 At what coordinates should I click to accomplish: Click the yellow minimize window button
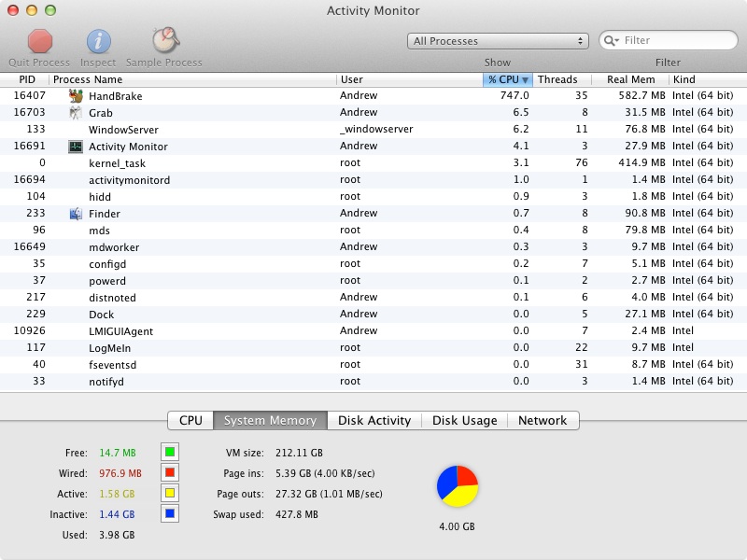point(32,10)
